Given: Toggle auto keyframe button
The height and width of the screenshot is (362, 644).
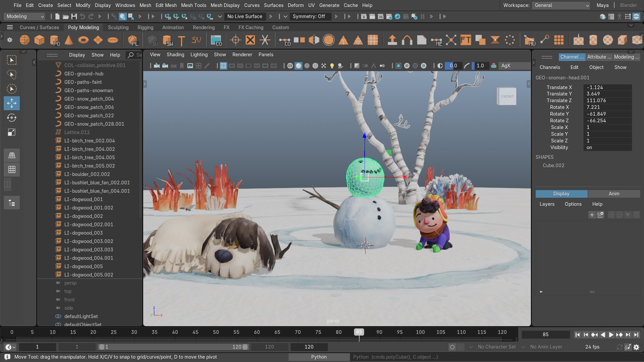Looking at the screenshot, I should (x=452, y=347).
